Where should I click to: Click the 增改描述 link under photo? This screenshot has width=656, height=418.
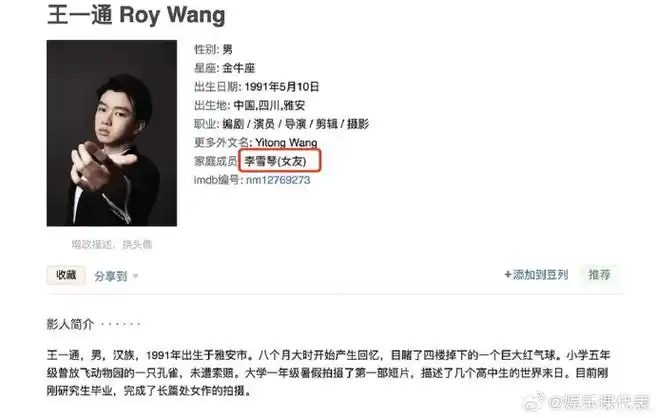[x=92, y=244]
